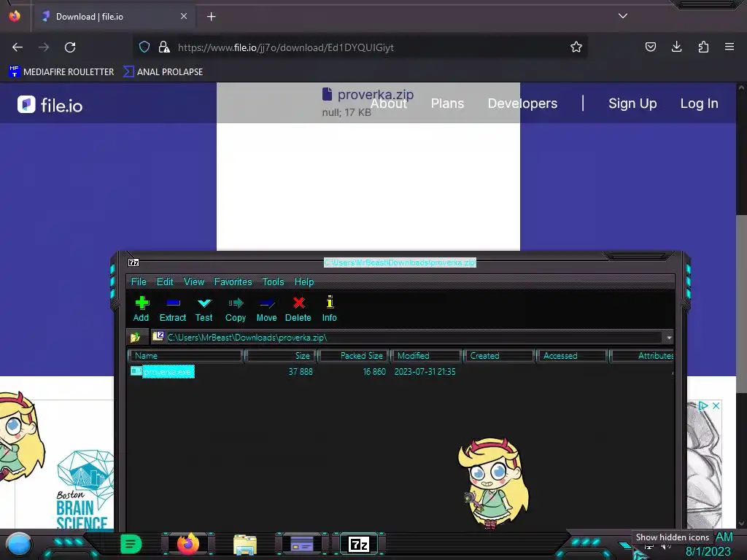The image size is (747, 560).
Task: View site security lock info
Action: 164,47
